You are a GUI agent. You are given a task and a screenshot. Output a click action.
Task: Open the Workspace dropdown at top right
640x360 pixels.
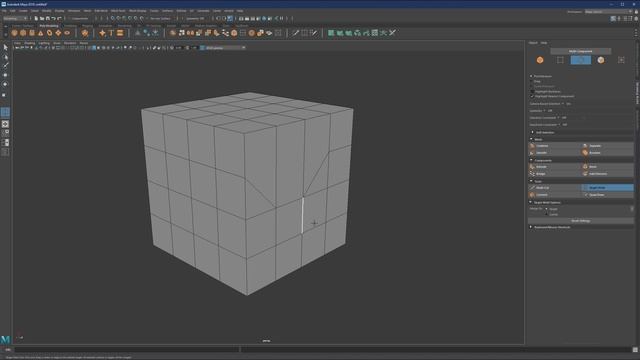(x=608, y=12)
